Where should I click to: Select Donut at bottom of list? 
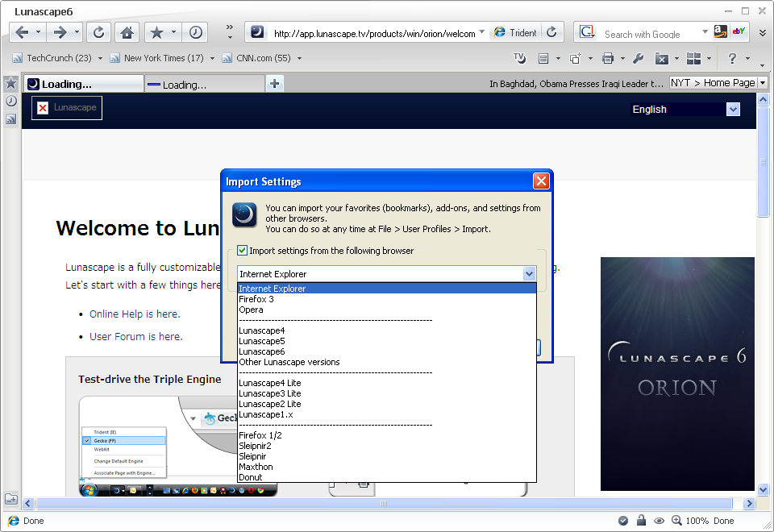[x=386, y=476]
